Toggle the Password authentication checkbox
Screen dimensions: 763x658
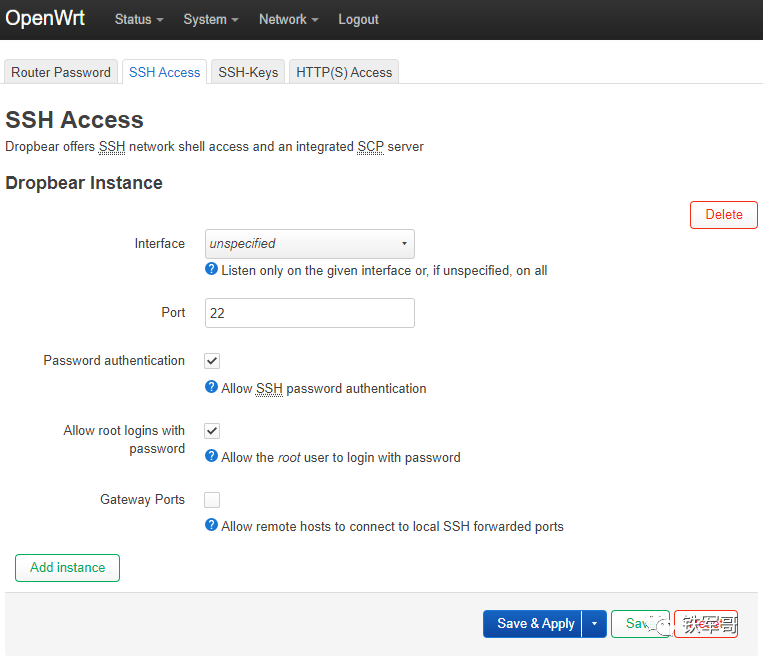point(212,361)
